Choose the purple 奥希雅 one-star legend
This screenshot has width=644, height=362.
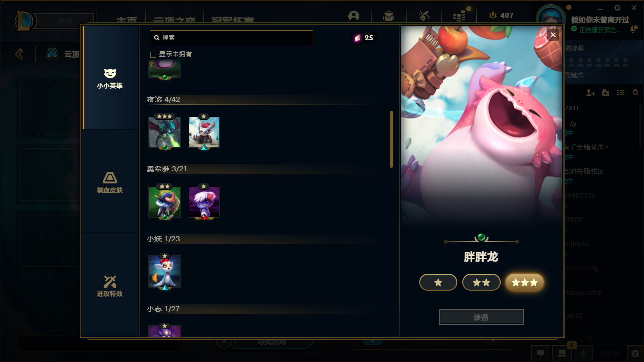click(x=204, y=202)
